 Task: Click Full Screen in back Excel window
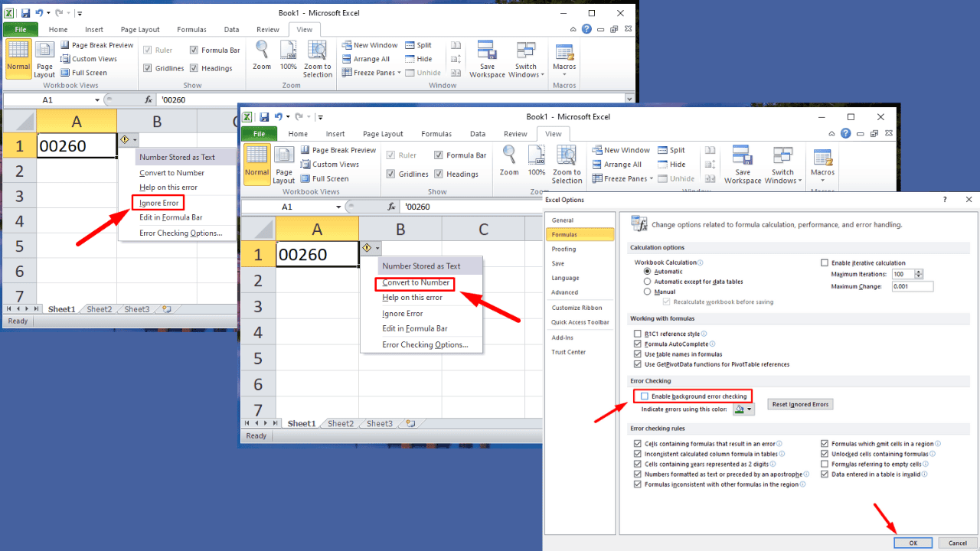83,73
